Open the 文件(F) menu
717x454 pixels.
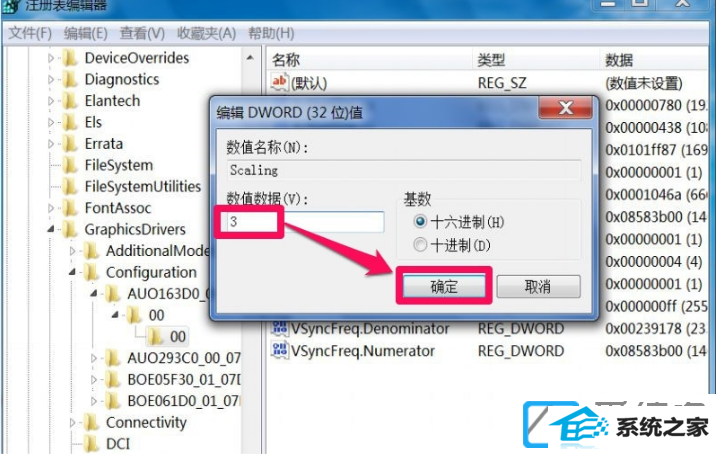click(30, 33)
